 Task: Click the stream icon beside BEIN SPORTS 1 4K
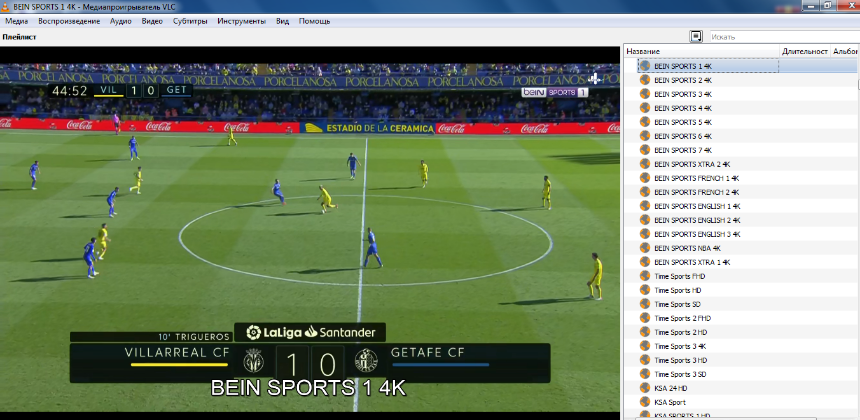(x=645, y=66)
